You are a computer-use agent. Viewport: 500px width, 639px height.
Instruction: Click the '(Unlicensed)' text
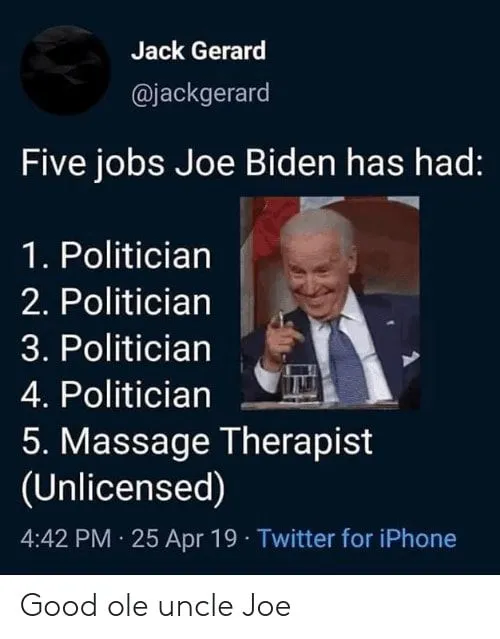coord(123,487)
